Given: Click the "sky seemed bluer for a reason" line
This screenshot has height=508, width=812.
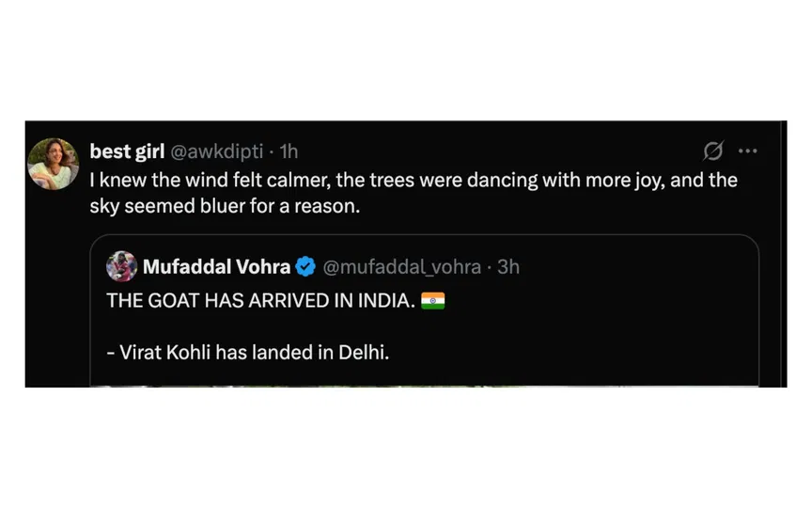Looking at the screenshot, I should pyautogui.click(x=226, y=206).
